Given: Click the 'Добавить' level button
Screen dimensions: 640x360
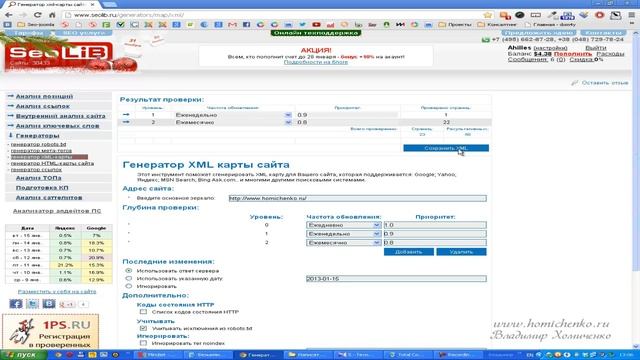Looking at the screenshot, I should [409, 252].
